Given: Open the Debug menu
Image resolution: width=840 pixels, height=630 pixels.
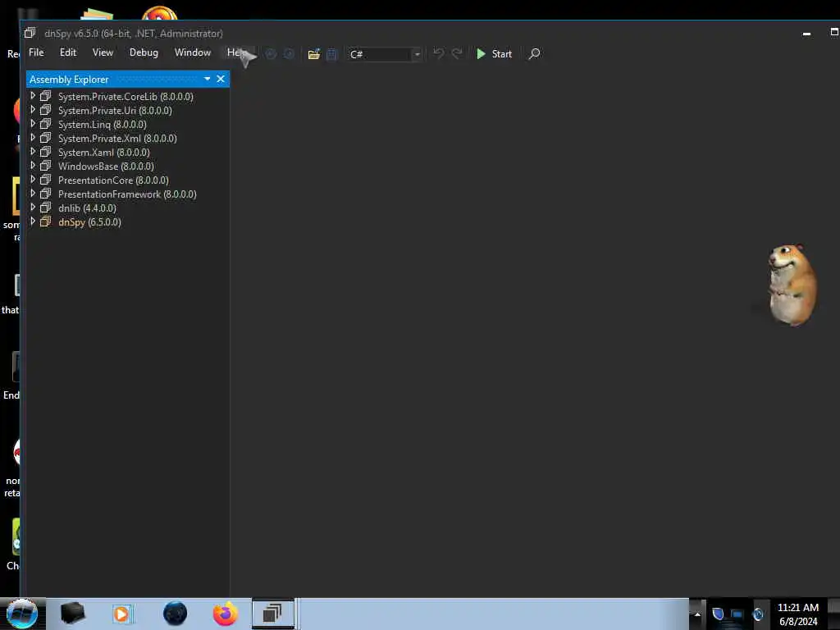Looking at the screenshot, I should click(144, 52).
